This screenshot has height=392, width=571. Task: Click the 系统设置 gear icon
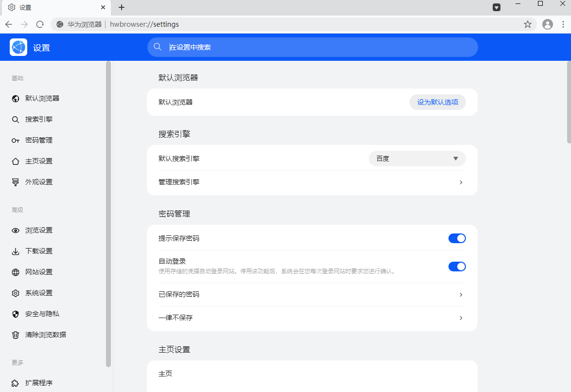pos(16,293)
